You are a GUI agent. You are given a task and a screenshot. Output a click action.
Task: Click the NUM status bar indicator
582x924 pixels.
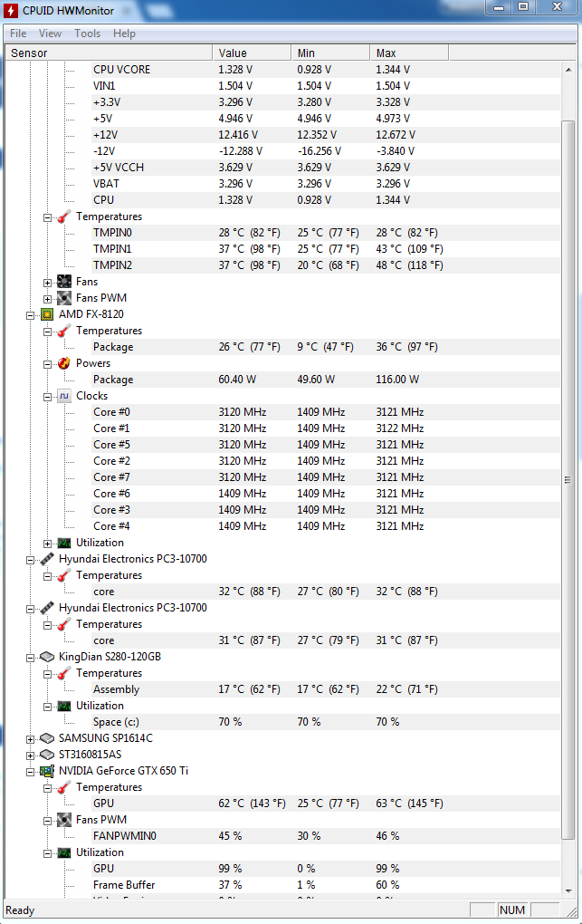click(x=512, y=910)
